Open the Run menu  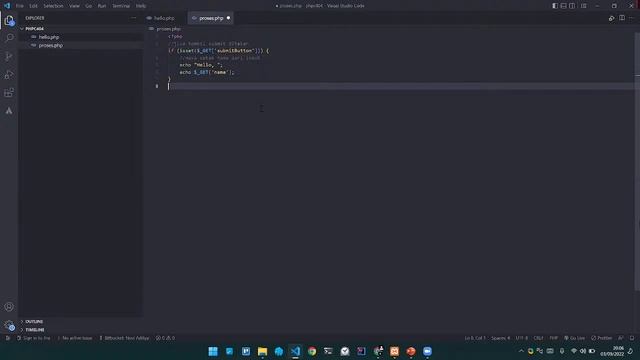coord(102,6)
